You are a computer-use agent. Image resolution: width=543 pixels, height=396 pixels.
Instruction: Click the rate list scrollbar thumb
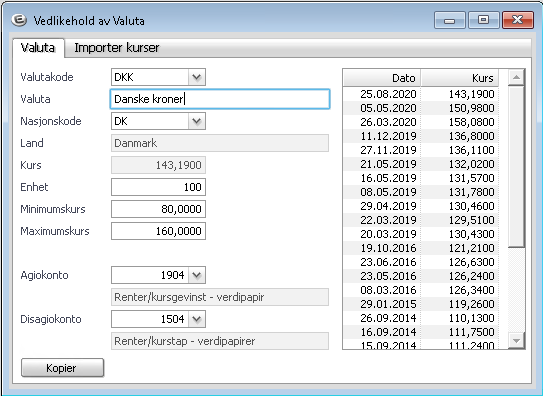516,167
